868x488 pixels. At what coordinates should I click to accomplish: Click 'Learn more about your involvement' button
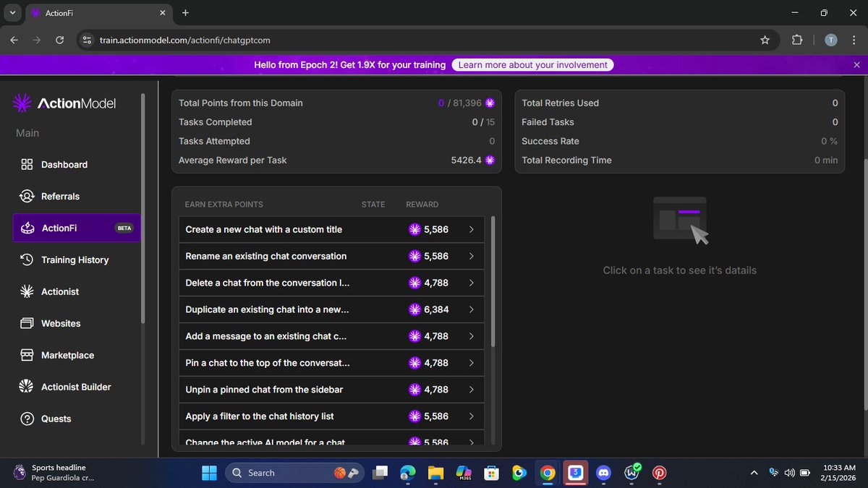533,65
